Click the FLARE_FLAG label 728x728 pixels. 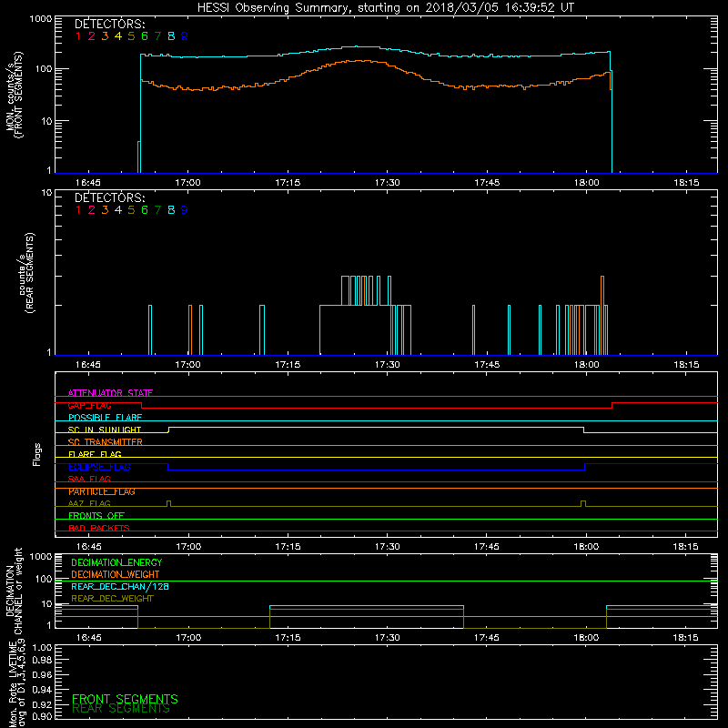[x=95, y=454]
